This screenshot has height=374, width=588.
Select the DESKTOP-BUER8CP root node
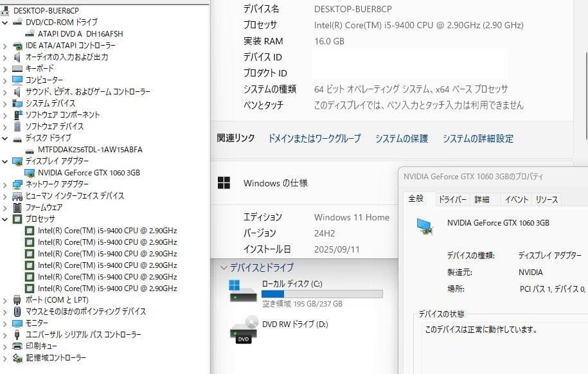point(45,10)
